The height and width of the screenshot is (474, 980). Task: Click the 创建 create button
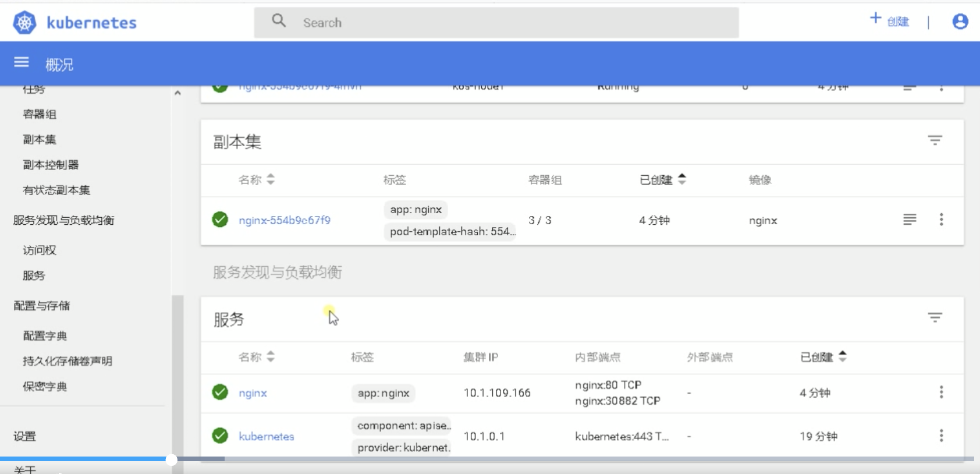(890, 21)
